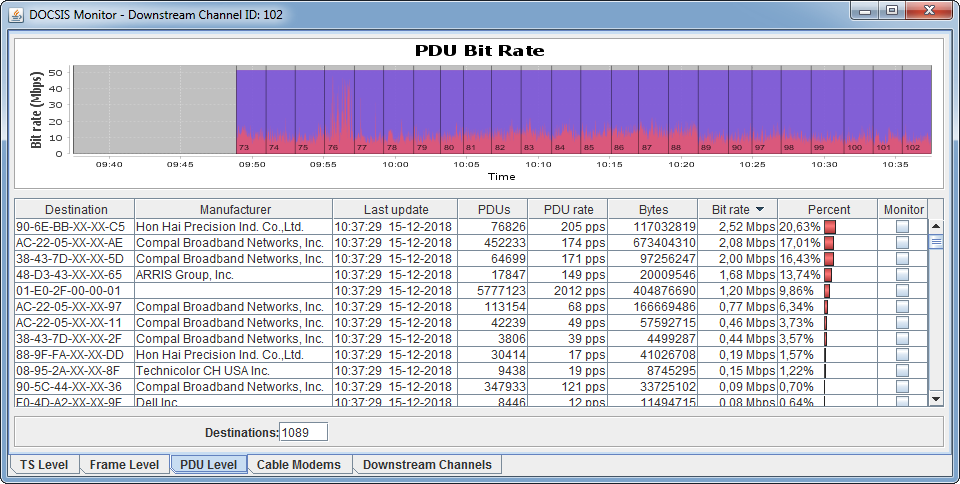This screenshot has width=960, height=484.
Task: Click Technicolor CH USA Inc. cell
Action: pyautogui.click(x=234, y=370)
